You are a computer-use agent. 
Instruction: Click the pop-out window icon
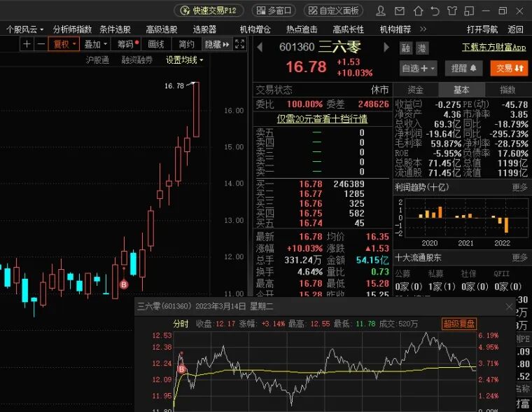[468, 11]
